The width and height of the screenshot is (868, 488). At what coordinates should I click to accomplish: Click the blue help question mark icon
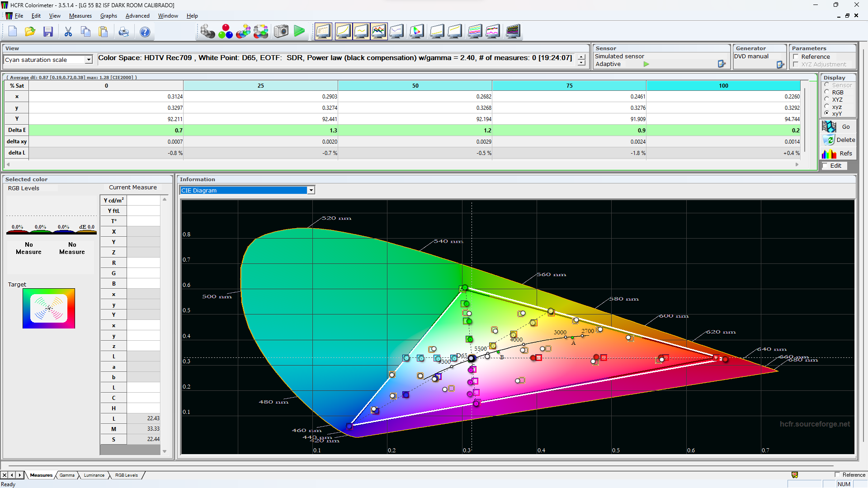pyautogui.click(x=145, y=32)
